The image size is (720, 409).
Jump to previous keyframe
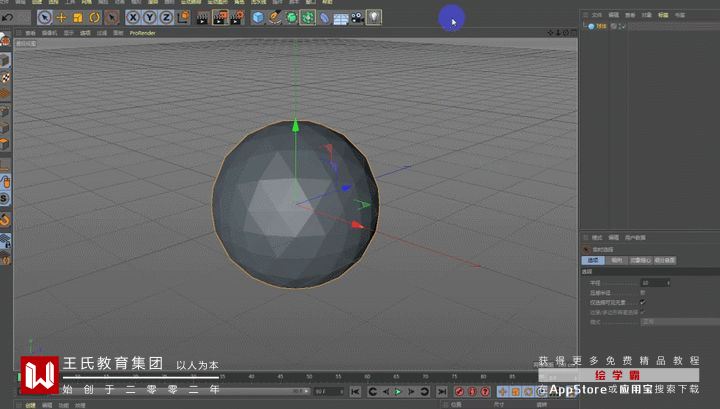373,392
